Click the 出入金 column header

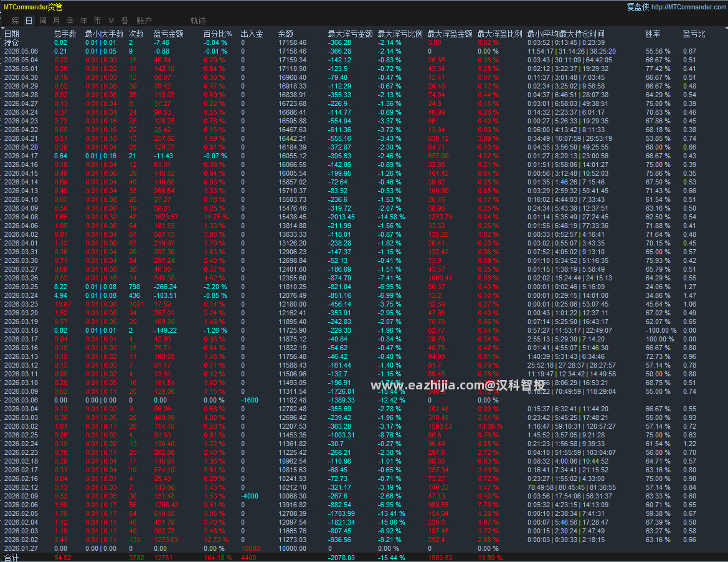tap(252, 34)
